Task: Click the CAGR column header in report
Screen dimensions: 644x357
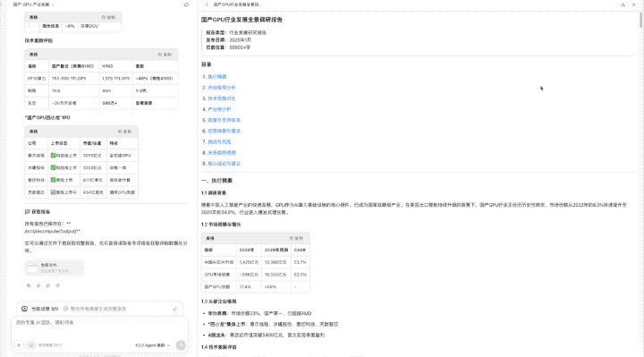Action: [300, 250]
